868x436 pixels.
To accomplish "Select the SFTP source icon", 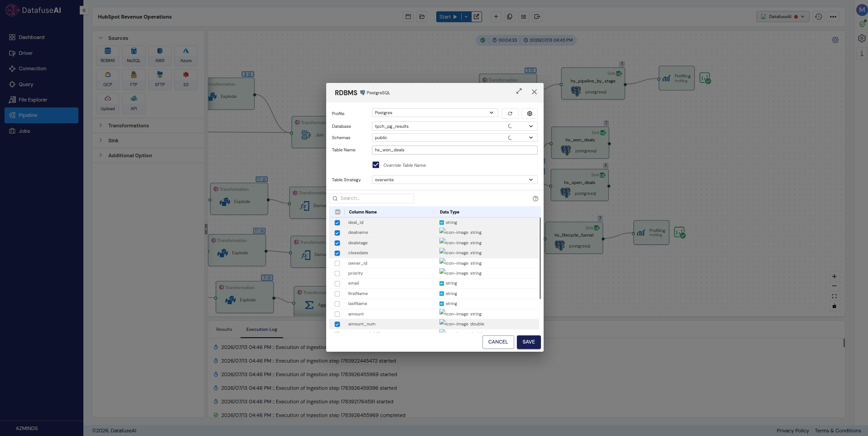I will (160, 79).
